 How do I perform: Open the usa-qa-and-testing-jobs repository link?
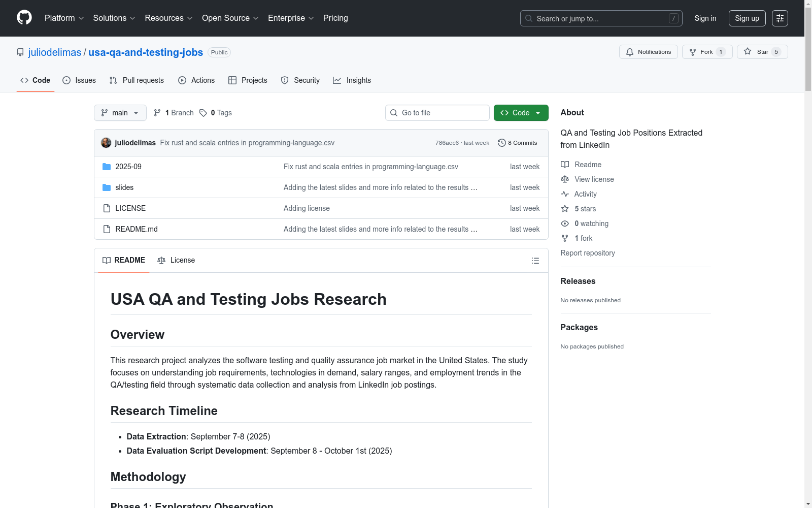click(146, 52)
